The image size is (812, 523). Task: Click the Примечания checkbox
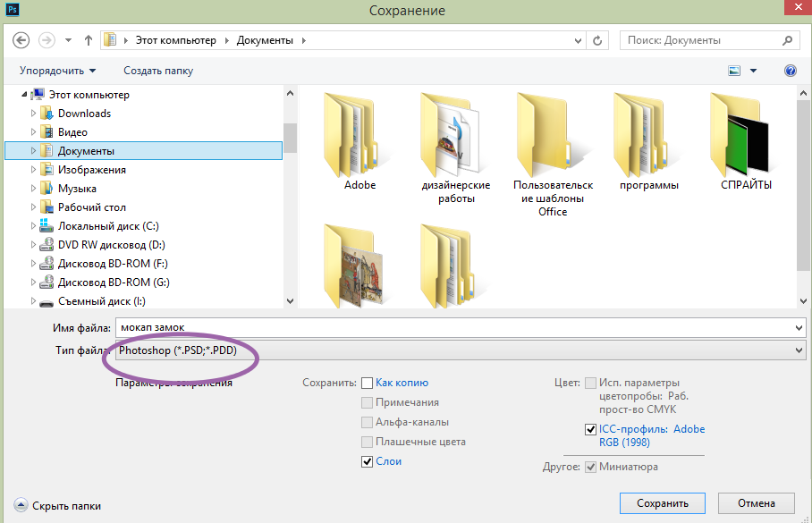tap(368, 403)
